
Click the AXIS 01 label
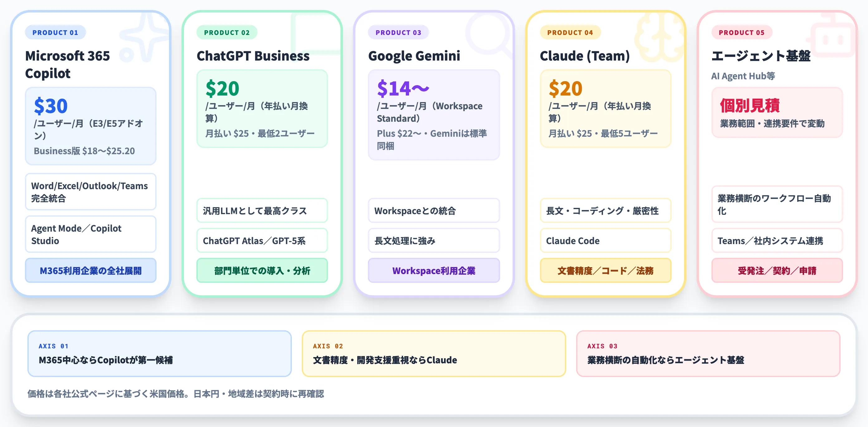[54, 346]
